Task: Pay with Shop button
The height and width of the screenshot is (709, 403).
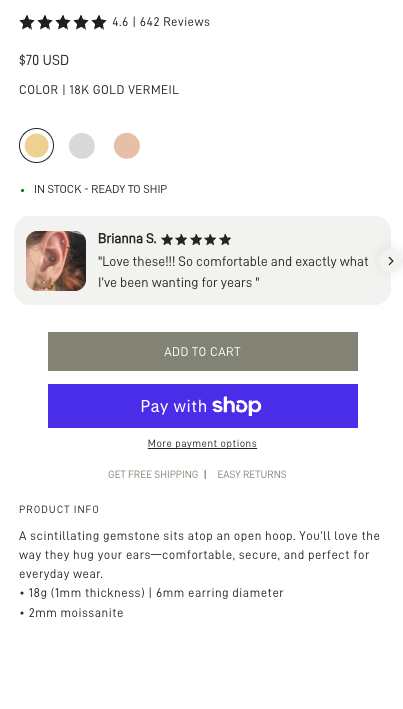Action: (x=203, y=406)
